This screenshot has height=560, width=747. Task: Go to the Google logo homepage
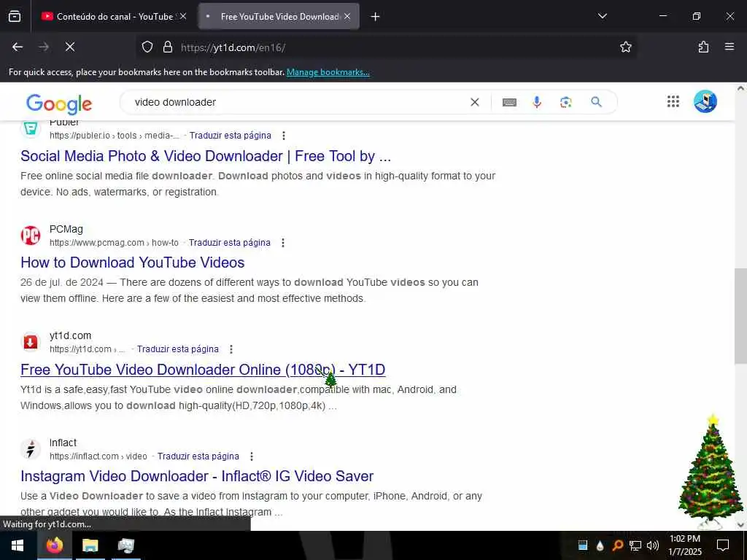point(59,104)
